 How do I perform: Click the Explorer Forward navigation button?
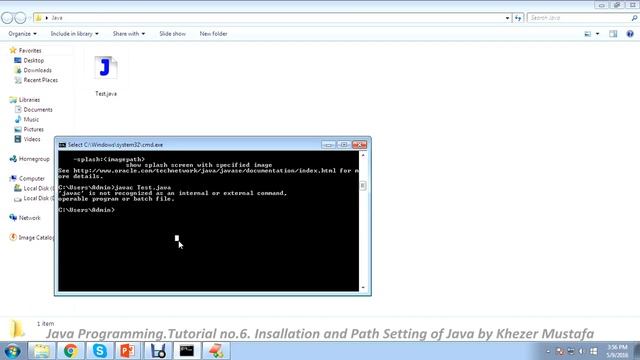pyautogui.click(x=20, y=18)
